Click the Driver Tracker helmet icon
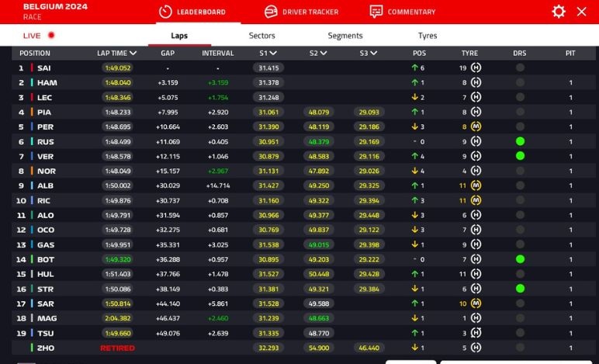This screenshot has width=599, height=364. click(x=271, y=12)
